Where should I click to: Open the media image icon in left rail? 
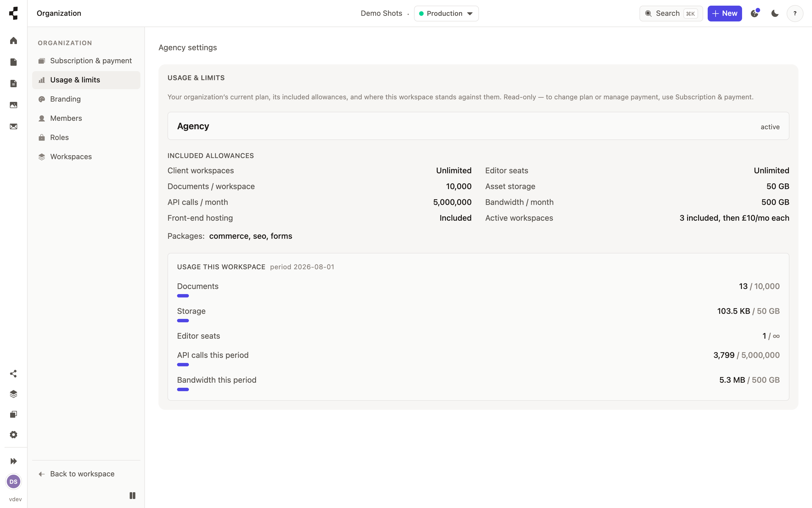[14, 105]
